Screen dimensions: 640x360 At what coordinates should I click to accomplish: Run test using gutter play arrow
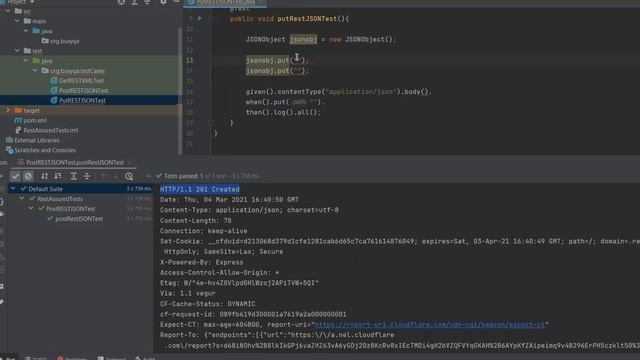(200, 18)
